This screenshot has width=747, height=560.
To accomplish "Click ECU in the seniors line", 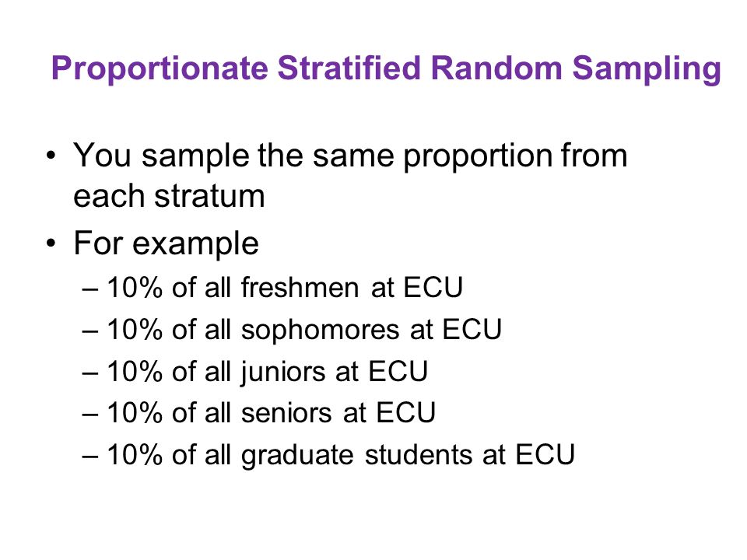I will click(x=406, y=413).
